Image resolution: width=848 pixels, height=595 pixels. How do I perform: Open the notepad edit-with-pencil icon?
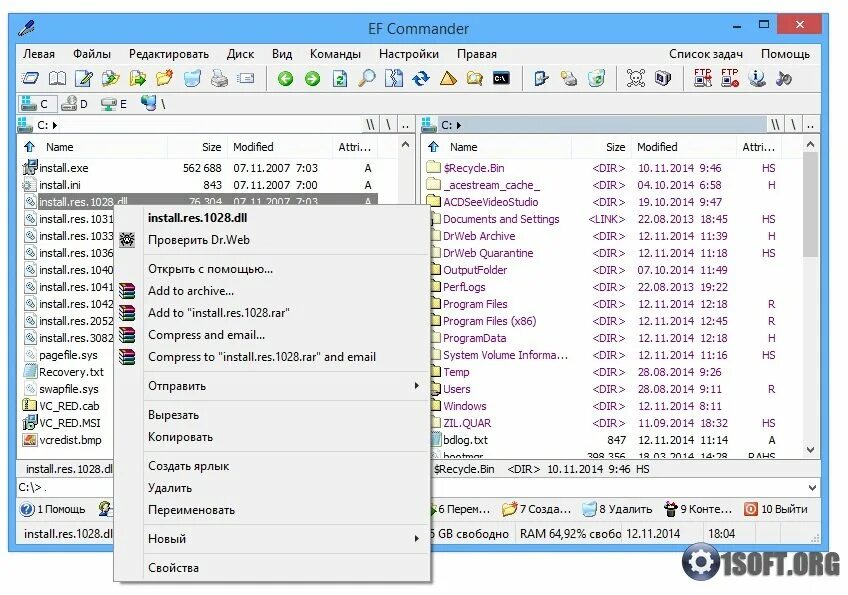click(84, 79)
